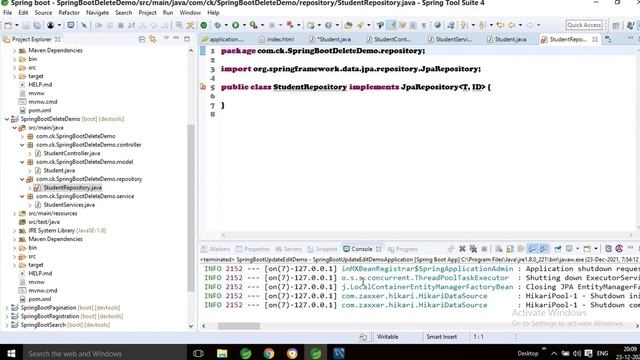This screenshot has height=360, width=640.
Task: Open the Source menu
Action: coord(43,13)
